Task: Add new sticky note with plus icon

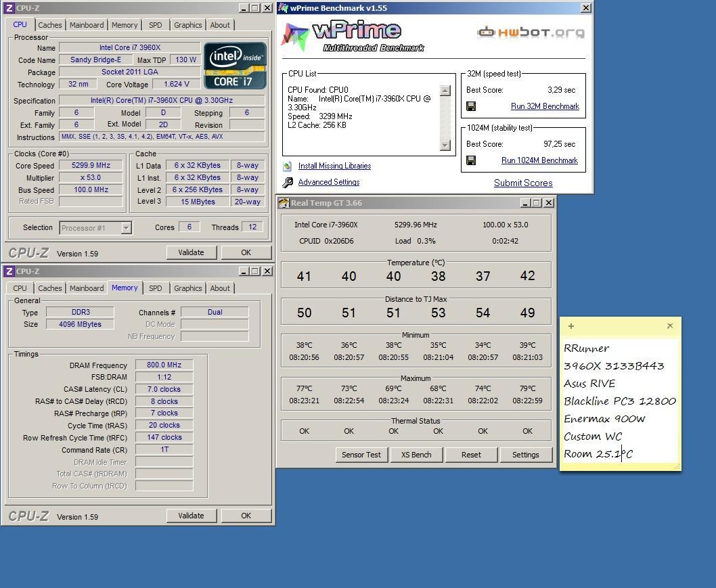Action: (x=570, y=326)
